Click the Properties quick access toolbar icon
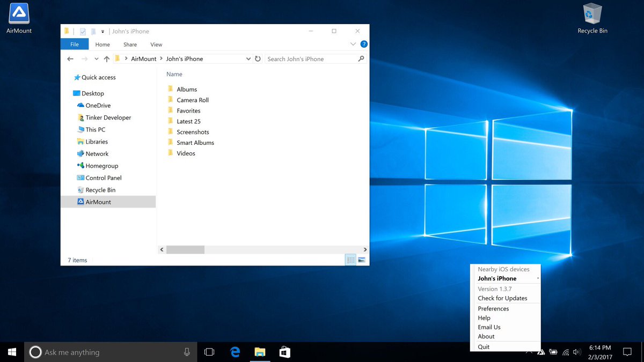Image resolution: width=644 pixels, height=362 pixels. [x=83, y=31]
